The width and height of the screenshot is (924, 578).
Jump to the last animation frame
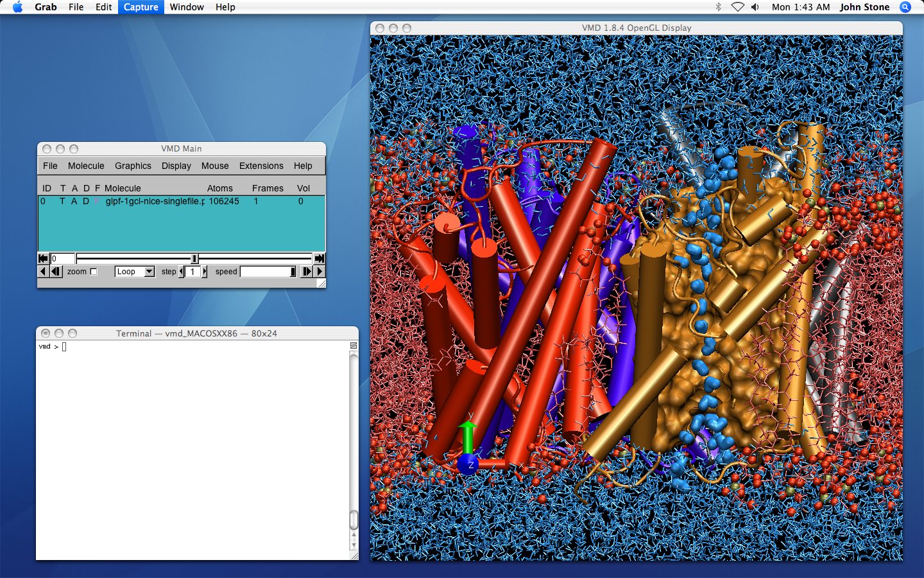click(319, 258)
